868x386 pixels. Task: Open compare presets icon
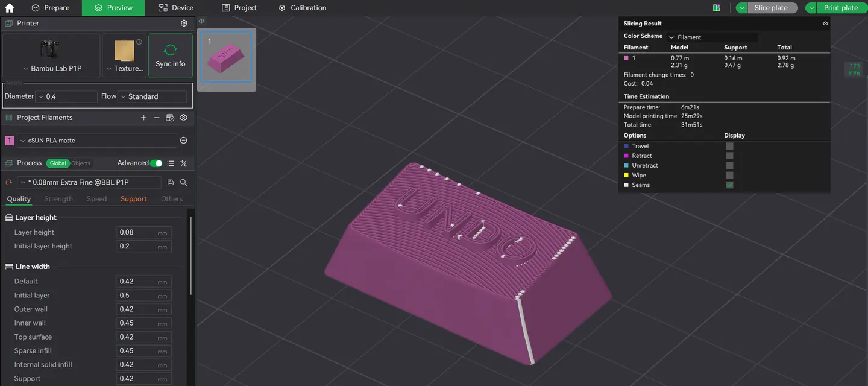click(184, 163)
